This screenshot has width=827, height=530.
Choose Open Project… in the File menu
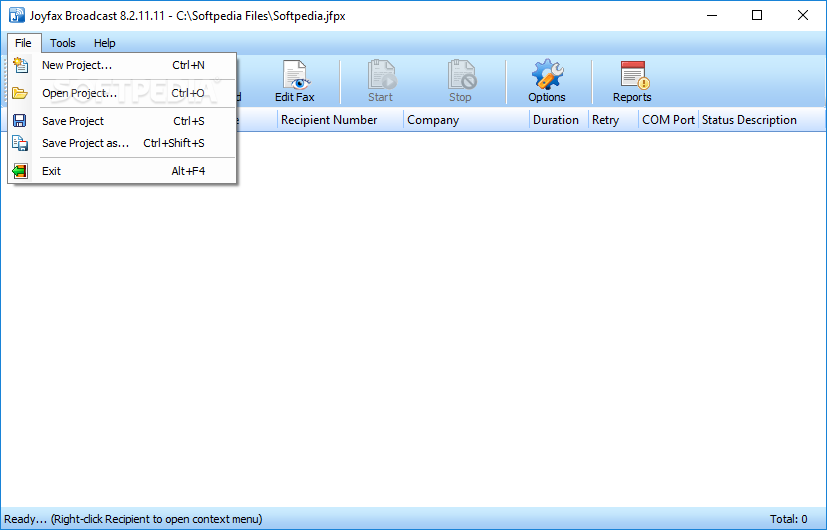point(122,93)
